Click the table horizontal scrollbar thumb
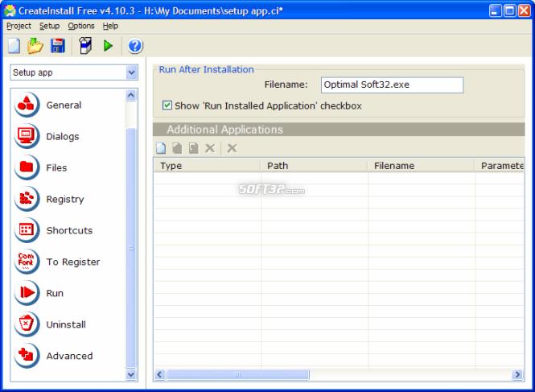The width and height of the screenshot is (535, 392). [237, 374]
